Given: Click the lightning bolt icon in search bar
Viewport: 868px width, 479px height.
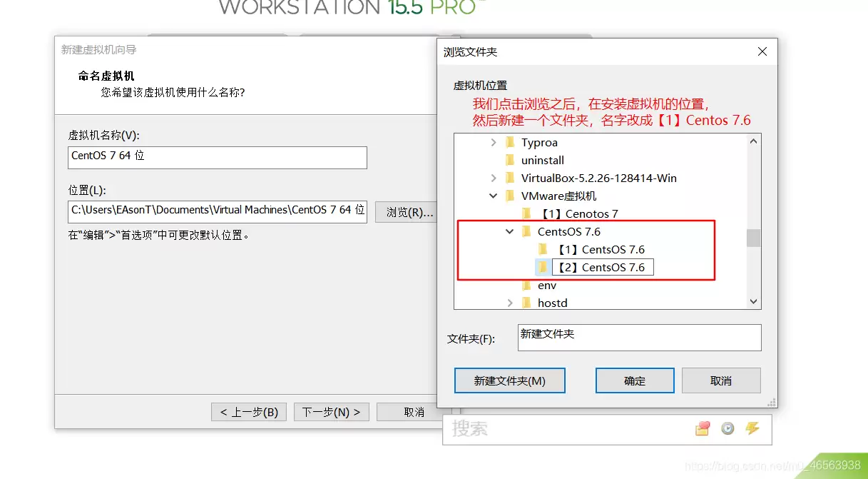Looking at the screenshot, I should pyautogui.click(x=752, y=428).
